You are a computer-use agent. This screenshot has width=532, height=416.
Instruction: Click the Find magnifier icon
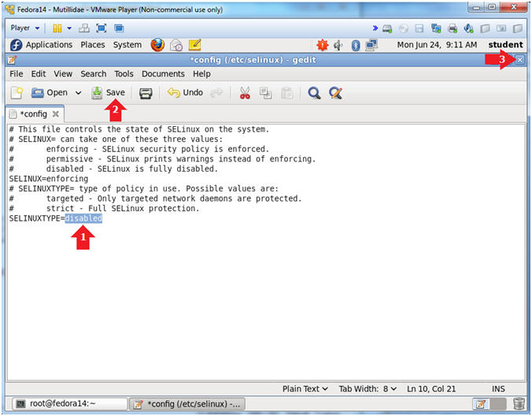[x=314, y=93]
